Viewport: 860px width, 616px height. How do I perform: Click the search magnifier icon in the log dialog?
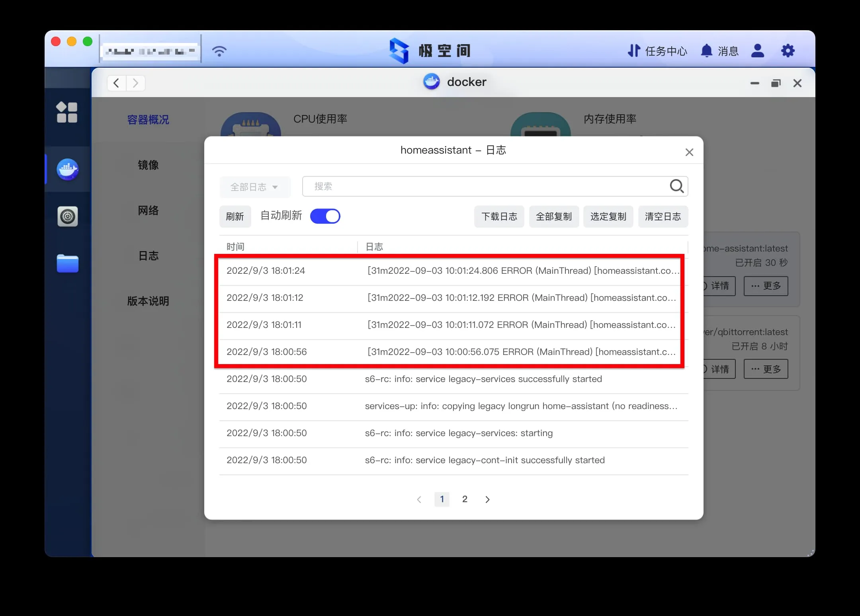[676, 186]
